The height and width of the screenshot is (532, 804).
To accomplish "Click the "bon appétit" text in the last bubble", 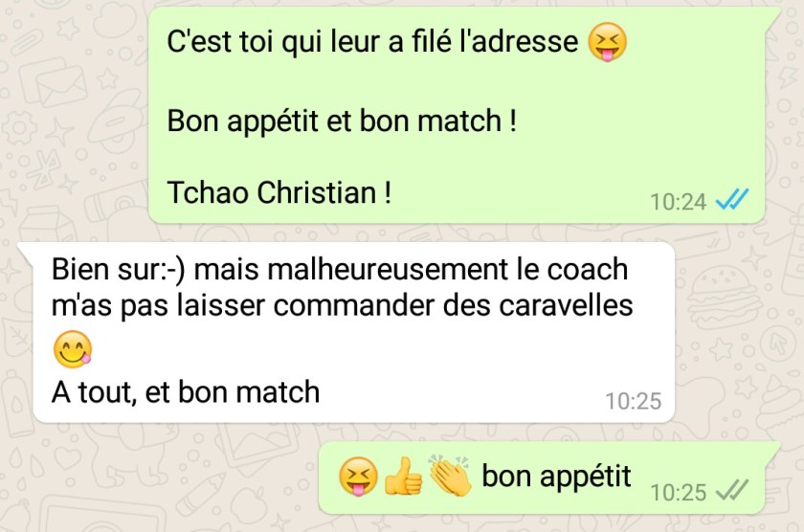I will pyautogui.click(x=556, y=477).
